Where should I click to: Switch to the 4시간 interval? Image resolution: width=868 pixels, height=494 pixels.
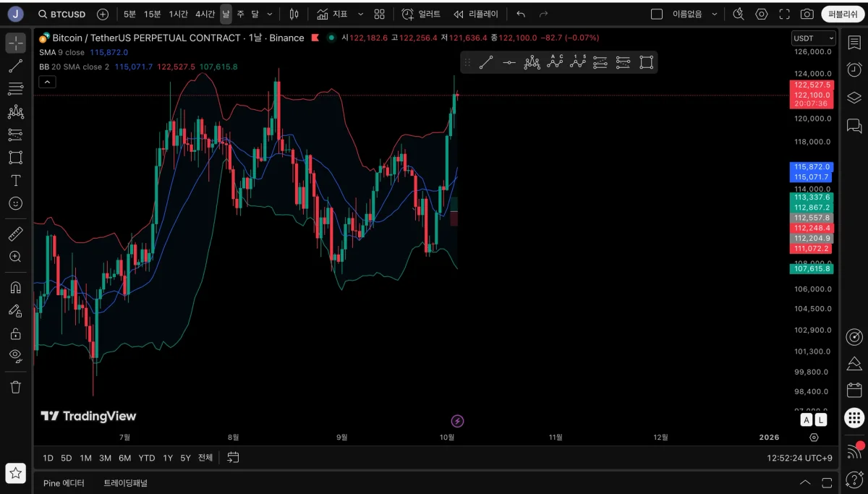pyautogui.click(x=205, y=14)
